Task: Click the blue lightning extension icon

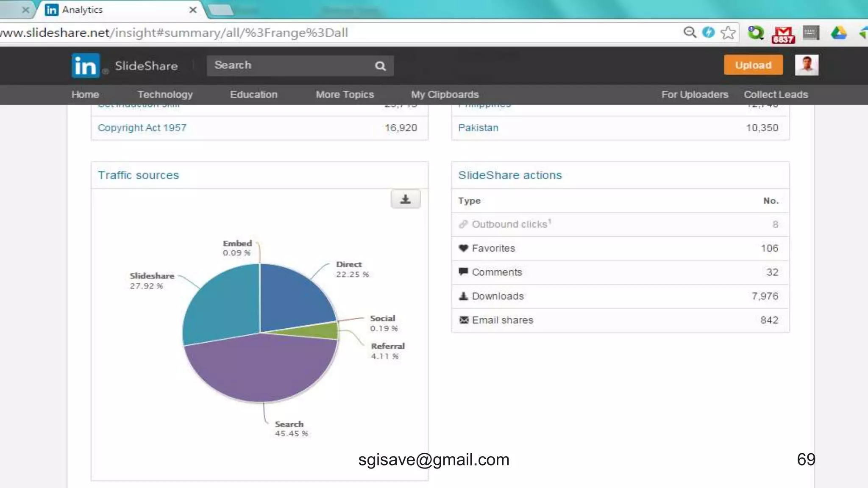Action: (x=708, y=33)
